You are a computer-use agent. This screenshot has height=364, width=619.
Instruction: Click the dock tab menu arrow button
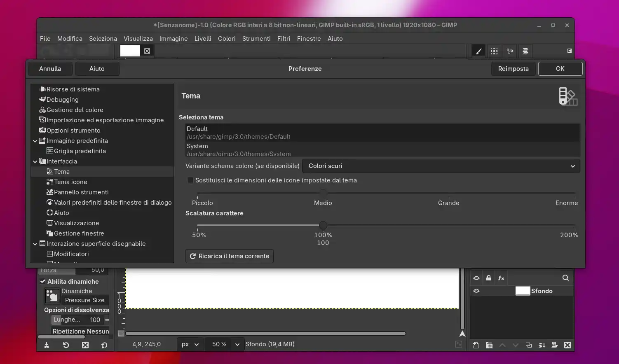tap(570, 51)
